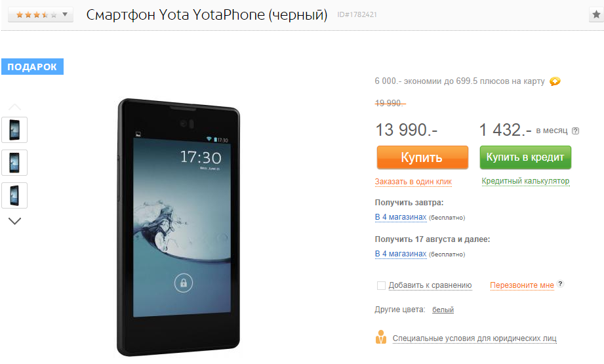The image size is (604, 364).
Task: Show next thumbnails with down chevron
Action: (14, 221)
